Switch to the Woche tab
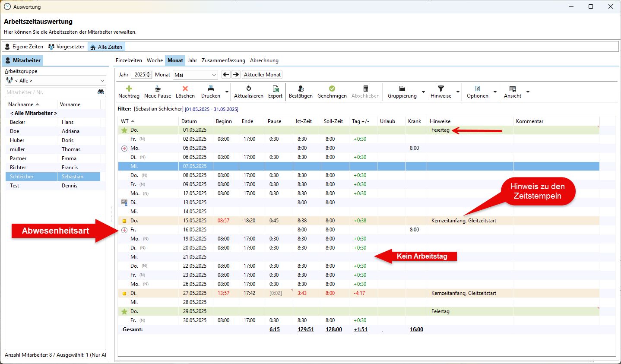This screenshot has width=621, height=364. click(x=155, y=60)
